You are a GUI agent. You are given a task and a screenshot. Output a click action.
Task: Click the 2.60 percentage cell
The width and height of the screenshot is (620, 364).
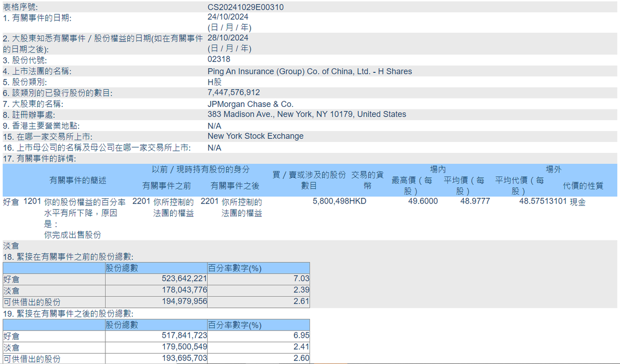click(301, 358)
